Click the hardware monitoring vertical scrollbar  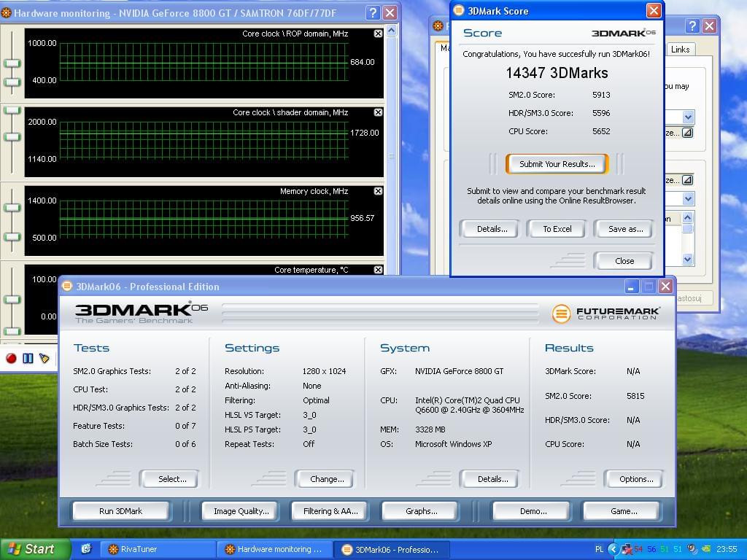pyautogui.click(x=392, y=155)
